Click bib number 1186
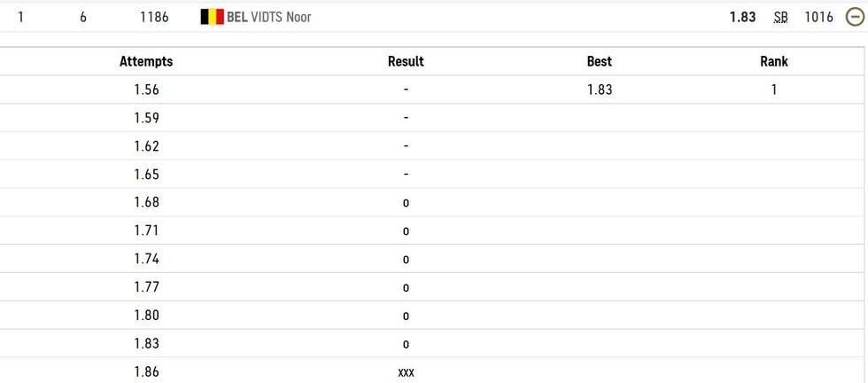The image size is (868, 383). pyautogui.click(x=154, y=17)
